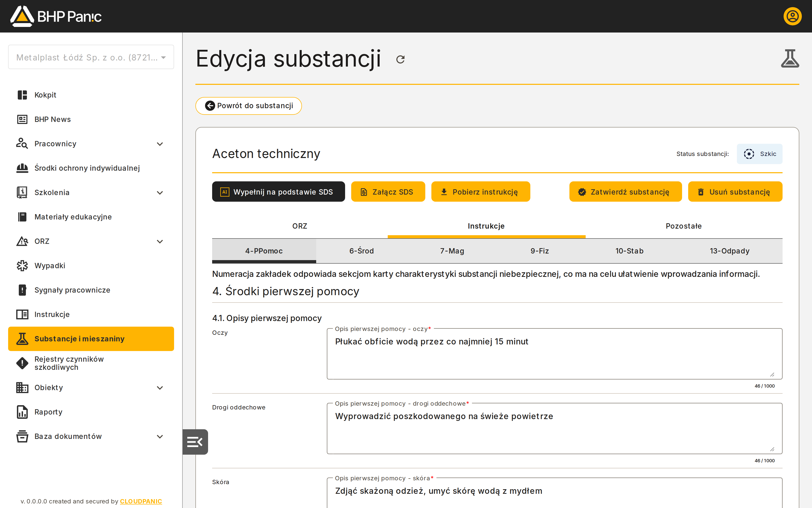812x508 pixels.
Task: Click the Szkic status badge
Action: click(759, 154)
